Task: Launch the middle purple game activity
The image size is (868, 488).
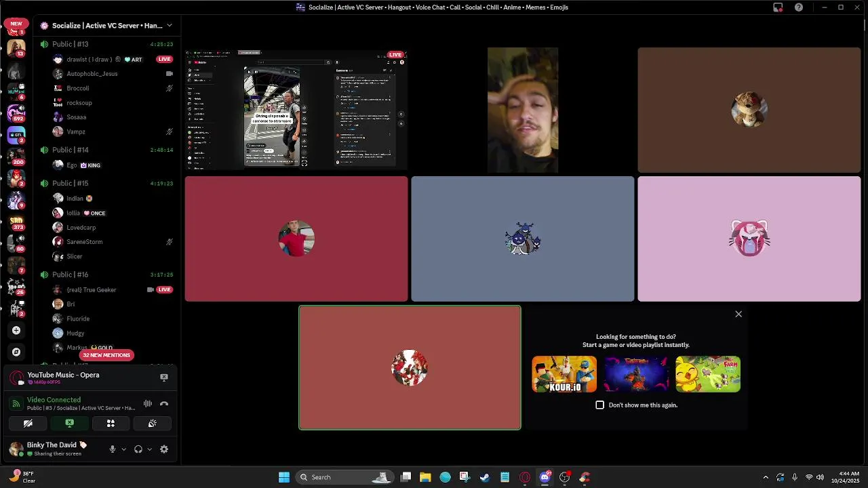Action: (x=636, y=374)
